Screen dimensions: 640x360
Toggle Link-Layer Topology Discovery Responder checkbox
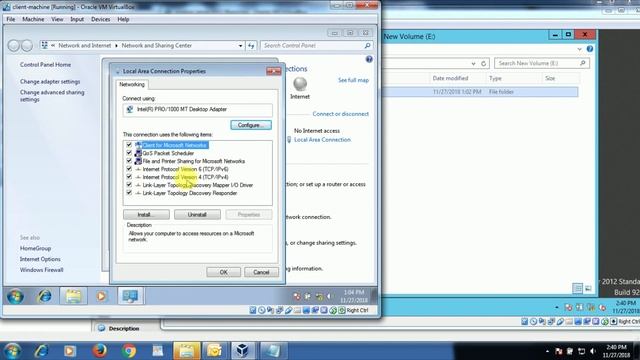click(129, 193)
